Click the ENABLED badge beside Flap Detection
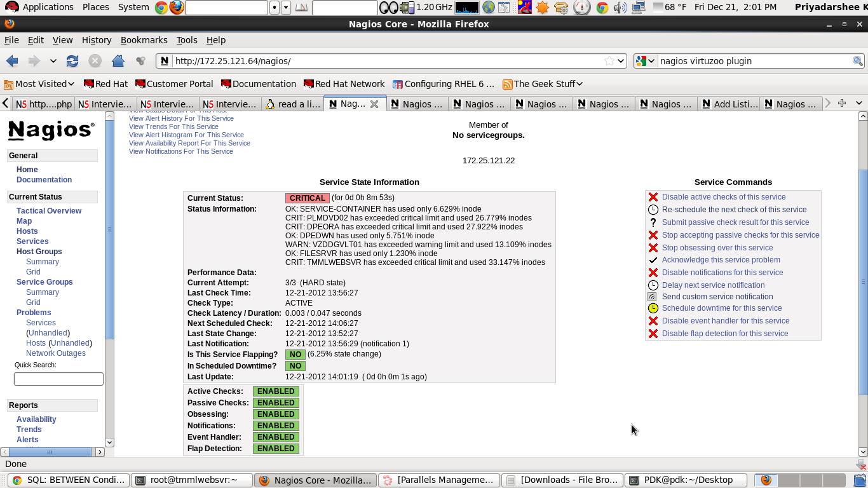868x488 pixels. 276,449
